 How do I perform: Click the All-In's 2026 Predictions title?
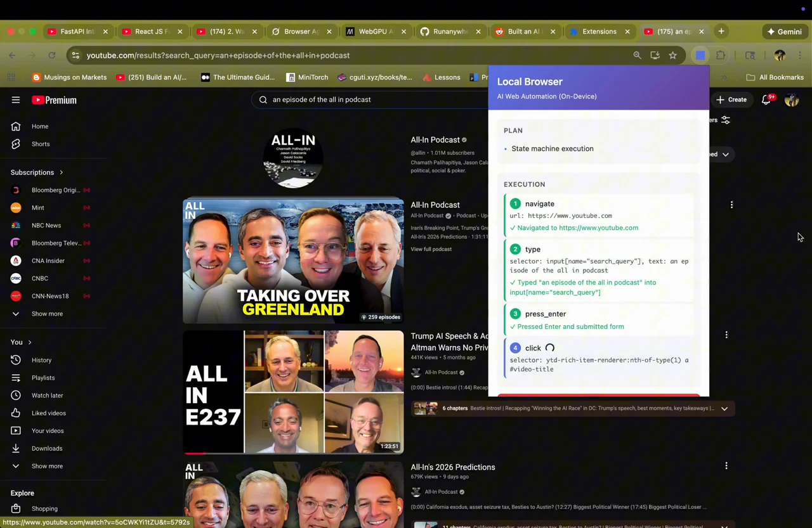453,467
